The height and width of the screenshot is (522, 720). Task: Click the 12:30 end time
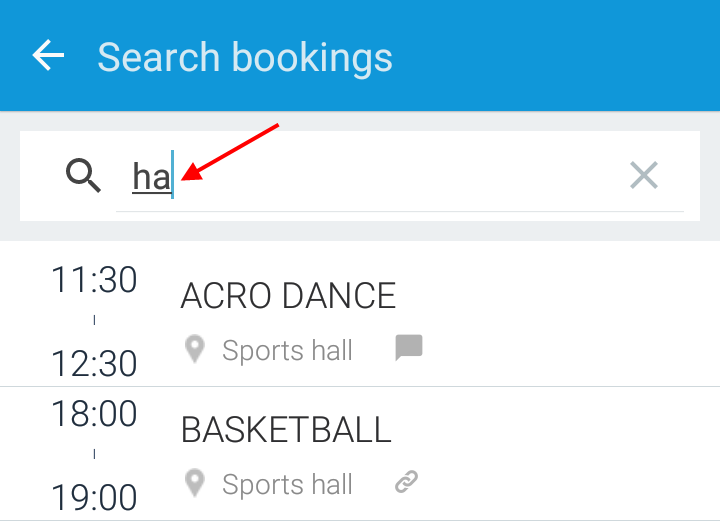click(x=94, y=364)
